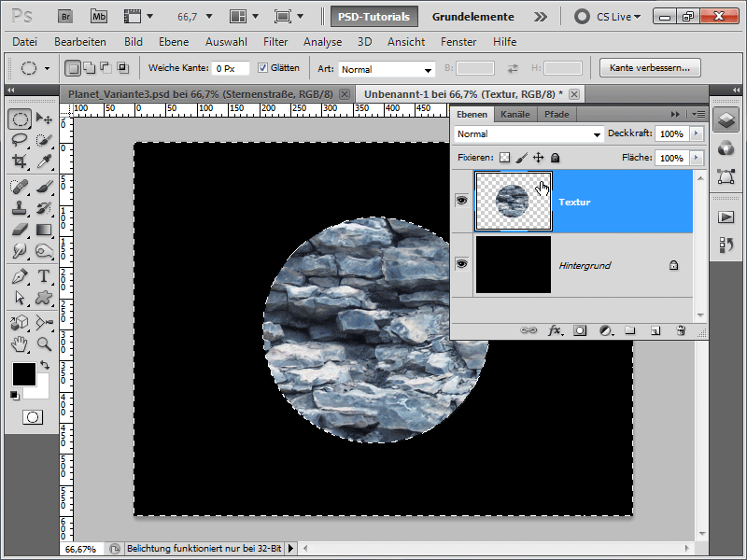Image resolution: width=747 pixels, height=560 pixels.
Task: Select the Healing Brush tool
Action: pos(20,187)
